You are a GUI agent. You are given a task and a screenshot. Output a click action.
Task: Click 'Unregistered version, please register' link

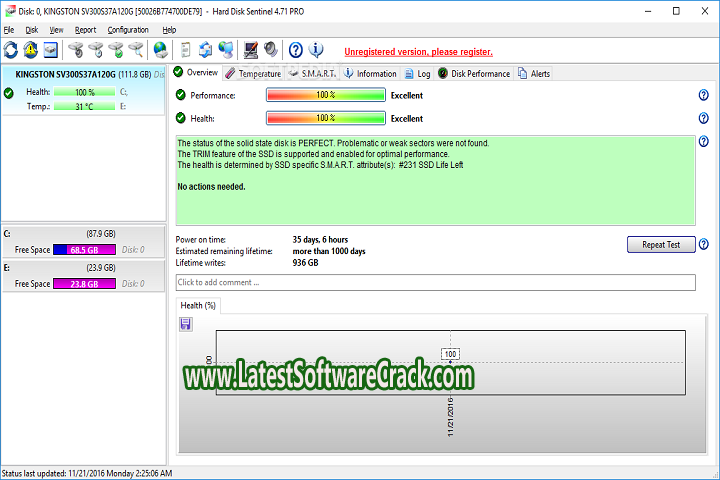coord(418,52)
